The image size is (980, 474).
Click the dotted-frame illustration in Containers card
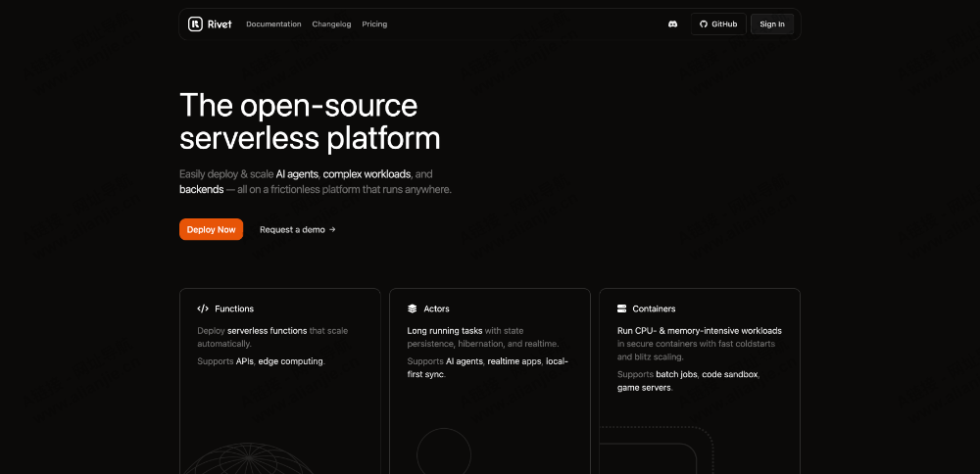[x=657, y=450]
